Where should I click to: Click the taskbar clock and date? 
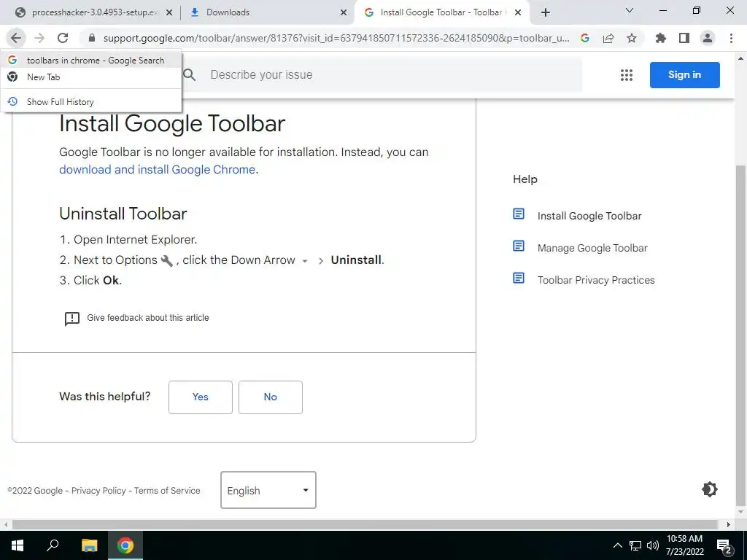(x=684, y=545)
